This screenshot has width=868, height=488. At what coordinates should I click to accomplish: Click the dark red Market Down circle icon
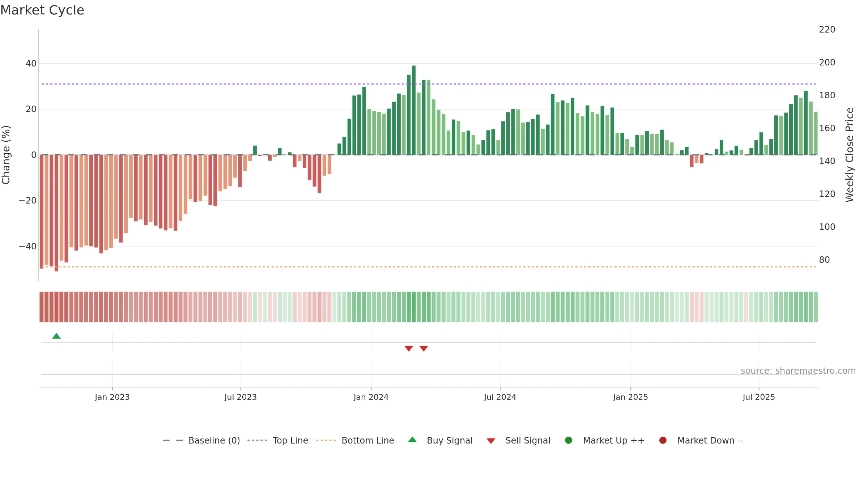click(663, 440)
